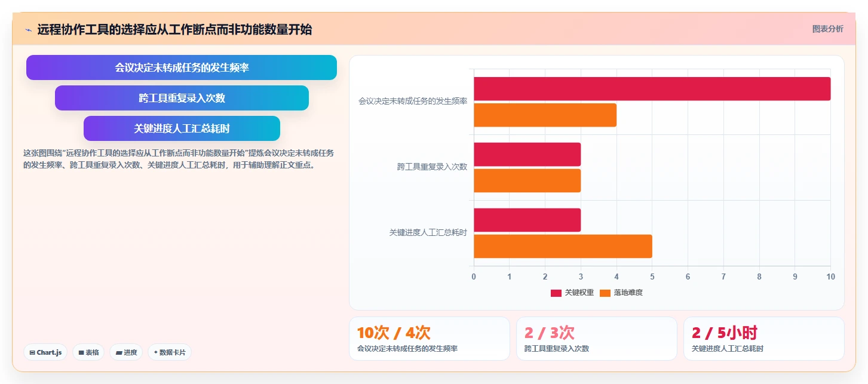Click card caption 关键进度人工汇总耗时 under 2 / 5小时
Viewport: 868px width, 384px height.
pyautogui.click(x=728, y=349)
